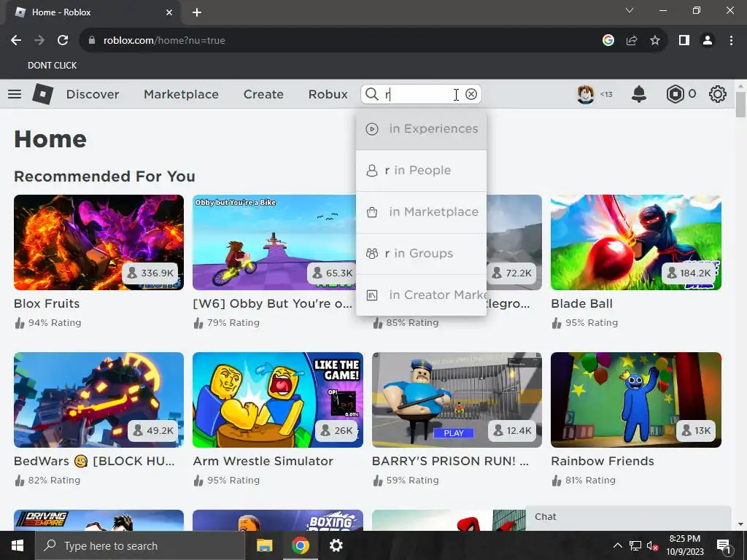Open Arm Wrestle Simulator title link

point(263,461)
